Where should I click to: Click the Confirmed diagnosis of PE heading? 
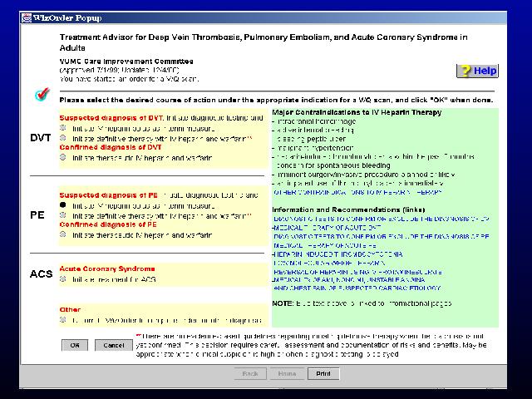tap(108, 224)
